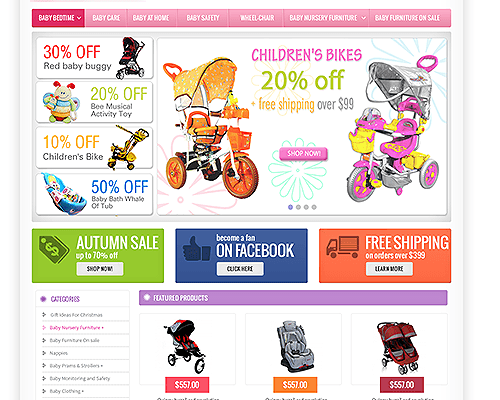This screenshot has height=400, width=500.
Task: Click the red baby buggy image
Action: tap(131, 58)
